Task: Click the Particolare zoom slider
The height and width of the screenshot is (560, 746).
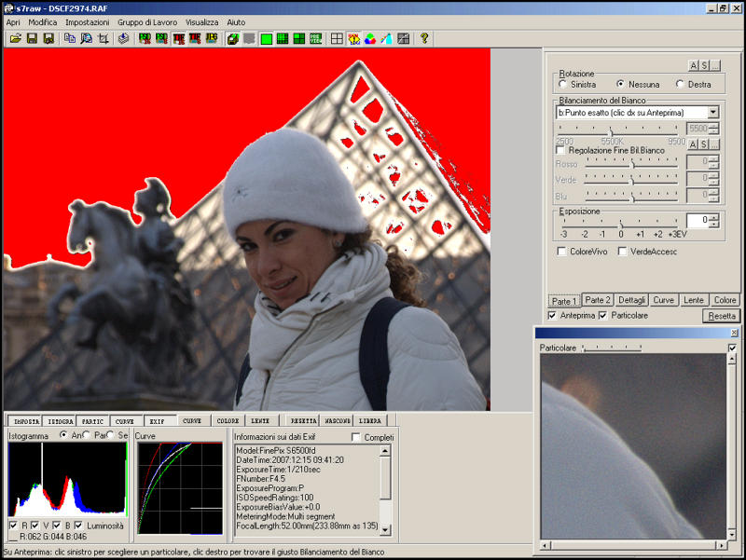Action: pos(612,348)
